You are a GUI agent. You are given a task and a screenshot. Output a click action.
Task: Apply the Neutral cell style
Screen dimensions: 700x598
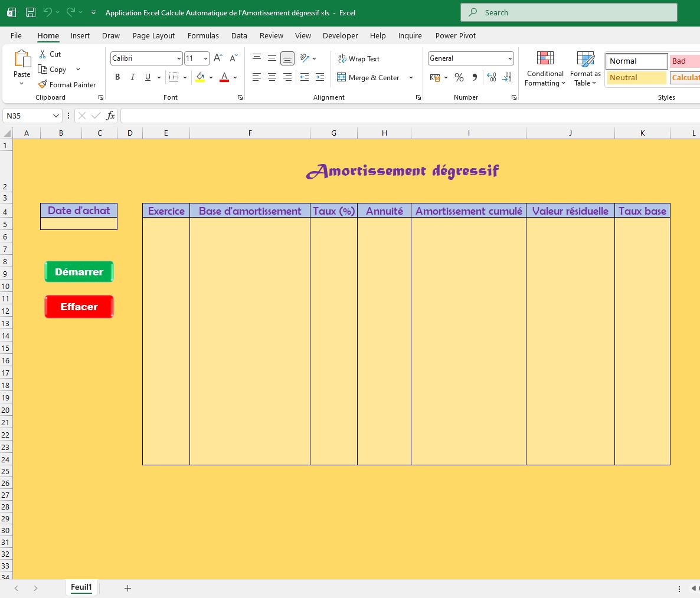(636, 78)
